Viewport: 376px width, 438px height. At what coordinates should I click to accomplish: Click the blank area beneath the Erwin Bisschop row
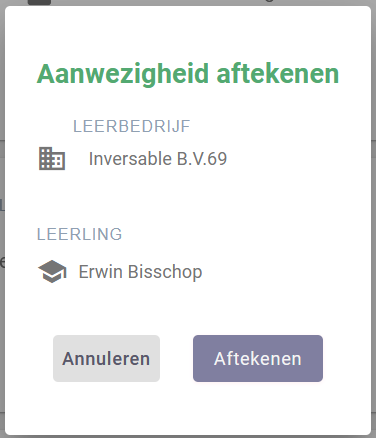[187, 308]
